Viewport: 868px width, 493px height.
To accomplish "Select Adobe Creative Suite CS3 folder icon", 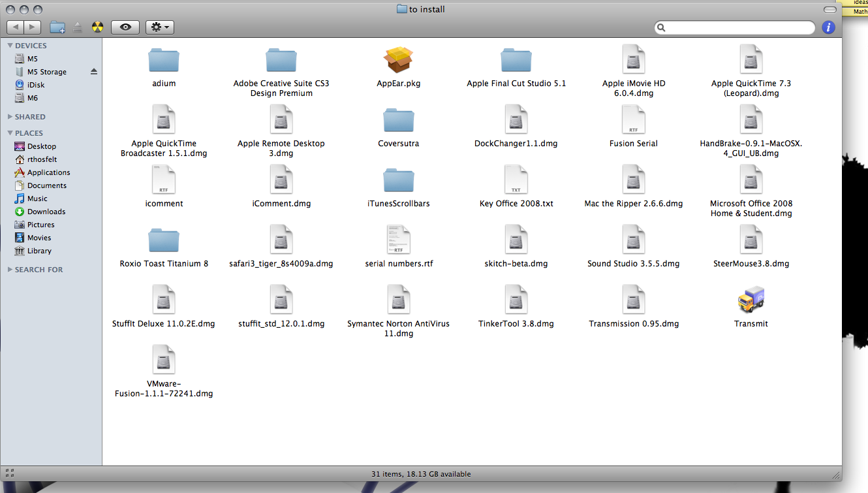I will click(281, 60).
